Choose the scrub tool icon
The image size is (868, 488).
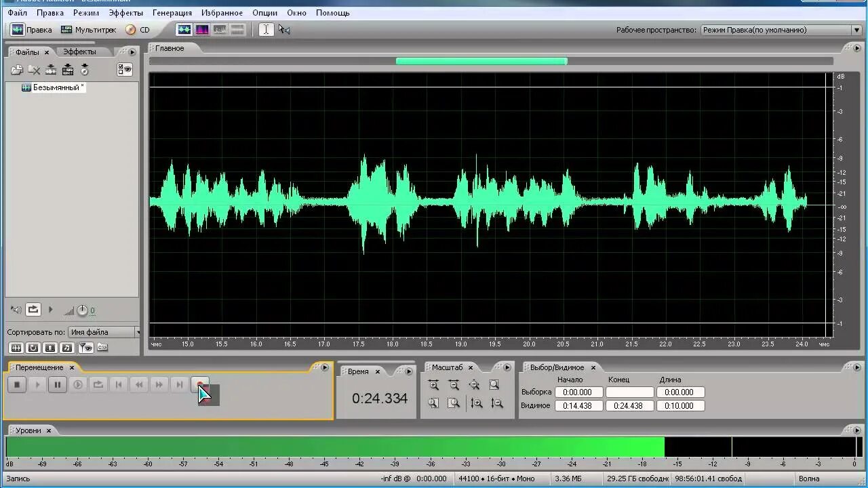(284, 30)
